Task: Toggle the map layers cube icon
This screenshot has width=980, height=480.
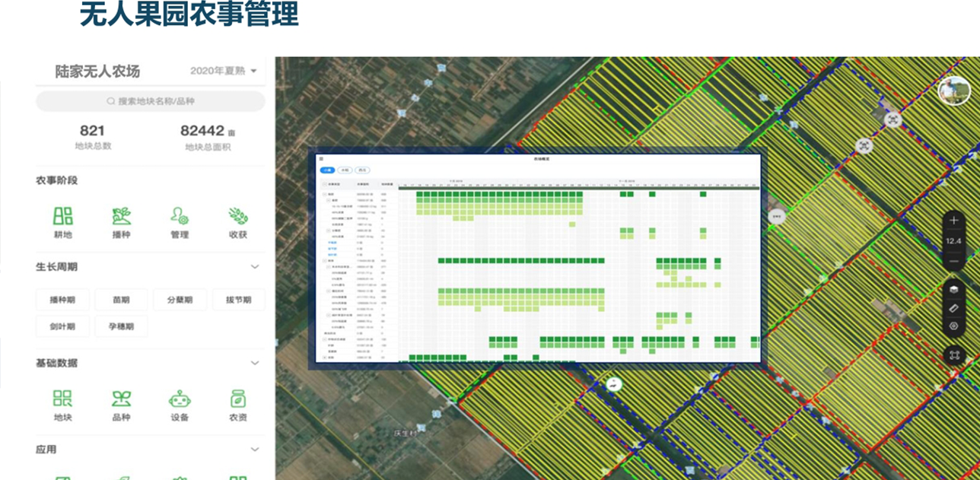Action: [954, 290]
